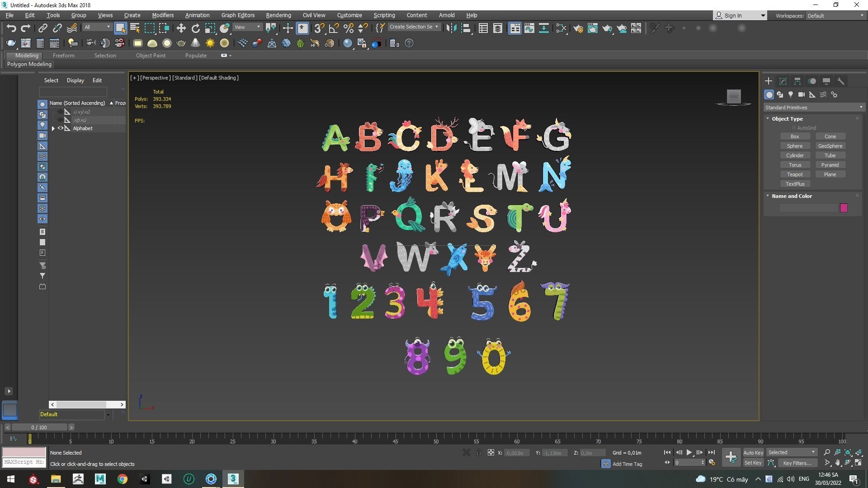Open the selection filter All dropdown
Viewport: 868px width, 488px height.
[x=97, y=27]
